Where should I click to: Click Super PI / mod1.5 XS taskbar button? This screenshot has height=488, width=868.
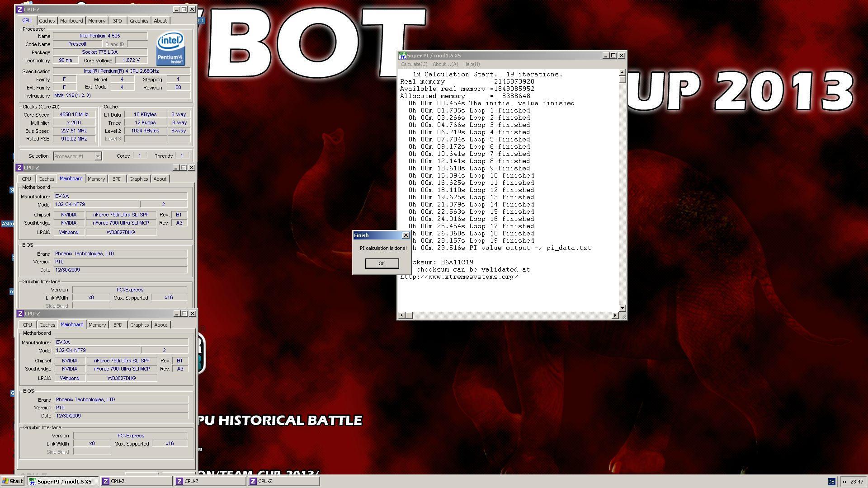[63, 481]
